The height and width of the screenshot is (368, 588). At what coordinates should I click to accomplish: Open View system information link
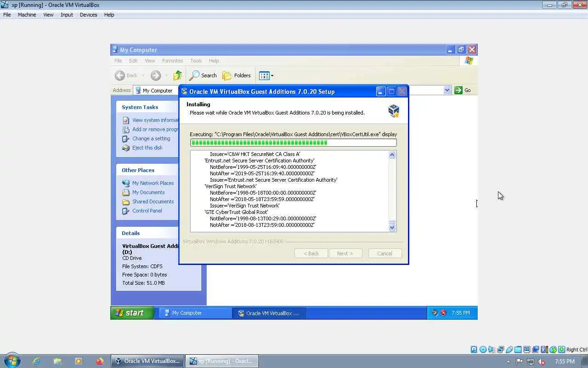point(155,120)
